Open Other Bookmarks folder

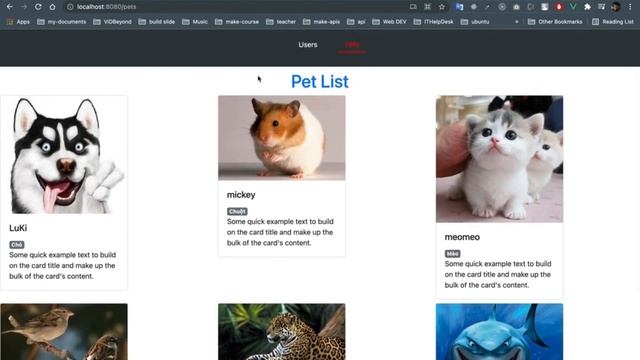[x=555, y=22]
